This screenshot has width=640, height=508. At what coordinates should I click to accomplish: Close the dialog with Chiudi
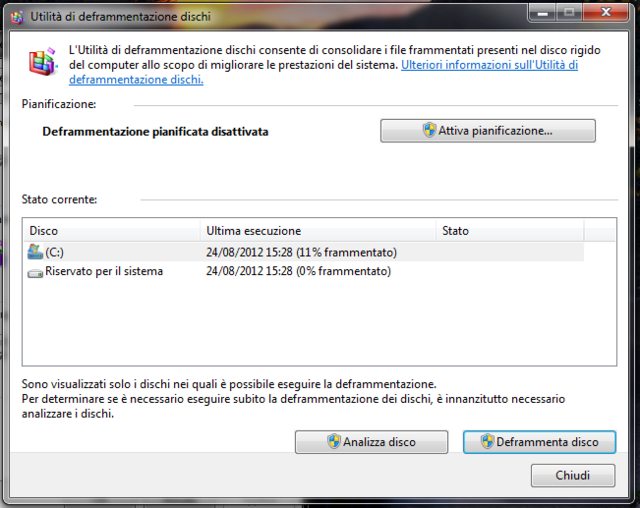tap(573, 475)
